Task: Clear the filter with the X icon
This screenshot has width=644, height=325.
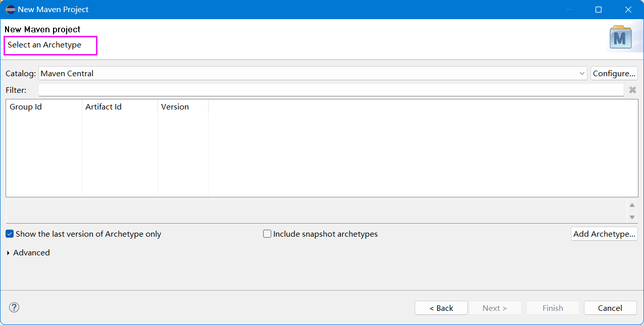Action: pyautogui.click(x=633, y=90)
